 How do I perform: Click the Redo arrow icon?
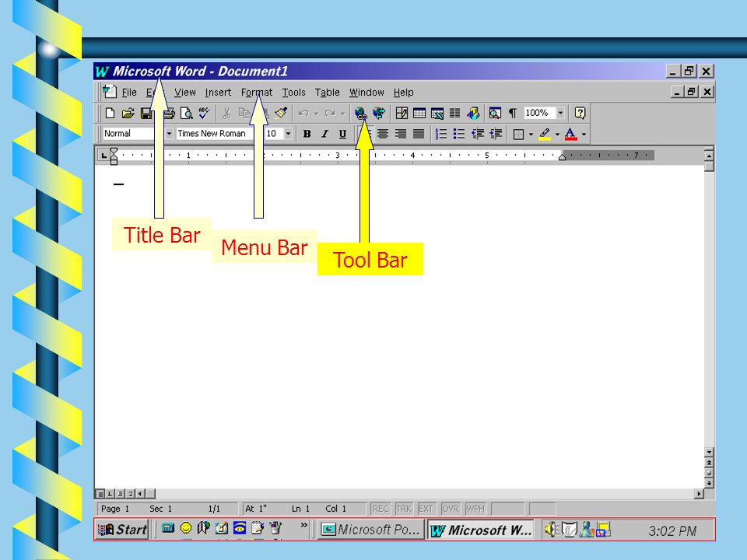click(x=330, y=114)
